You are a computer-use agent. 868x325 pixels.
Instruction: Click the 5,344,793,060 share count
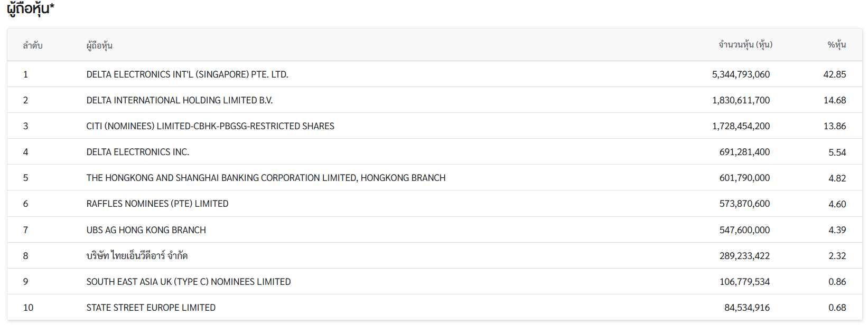tap(741, 74)
